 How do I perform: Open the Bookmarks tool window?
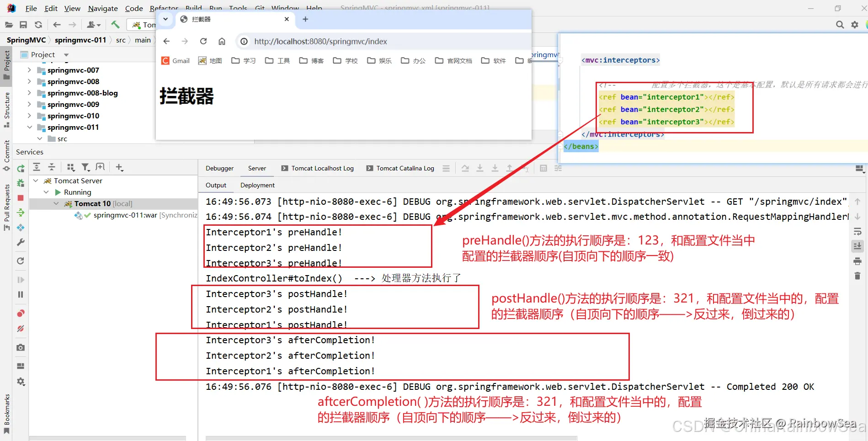pyautogui.click(x=7, y=414)
